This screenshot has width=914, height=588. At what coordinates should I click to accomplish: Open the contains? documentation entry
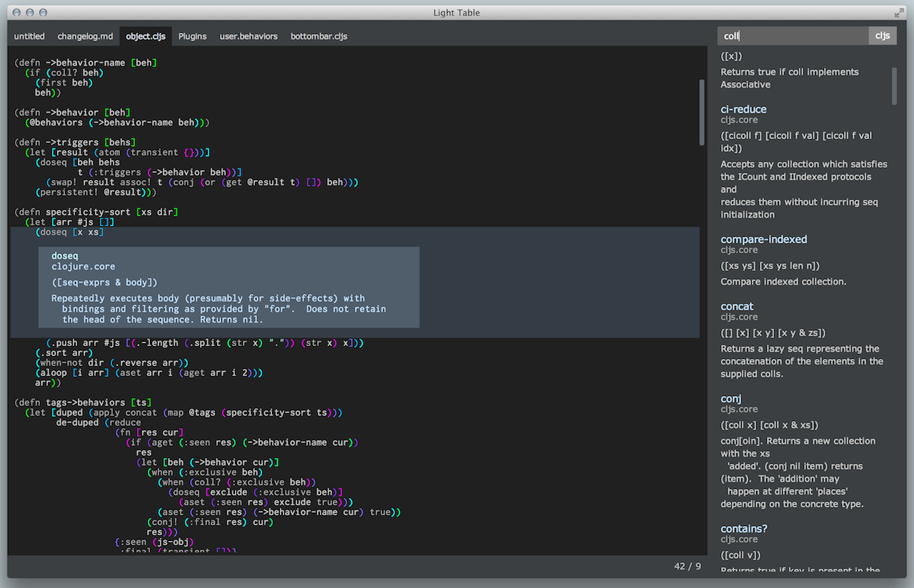point(744,528)
